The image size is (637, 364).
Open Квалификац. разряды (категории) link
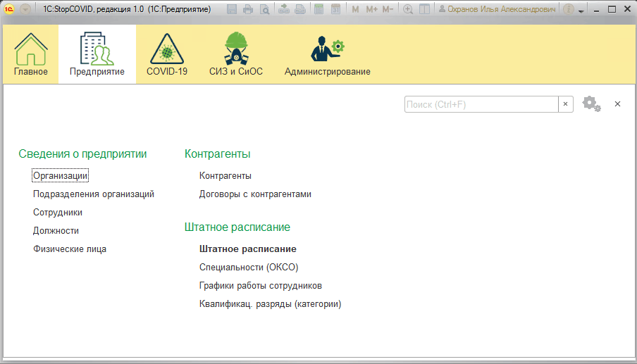coord(270,303)
